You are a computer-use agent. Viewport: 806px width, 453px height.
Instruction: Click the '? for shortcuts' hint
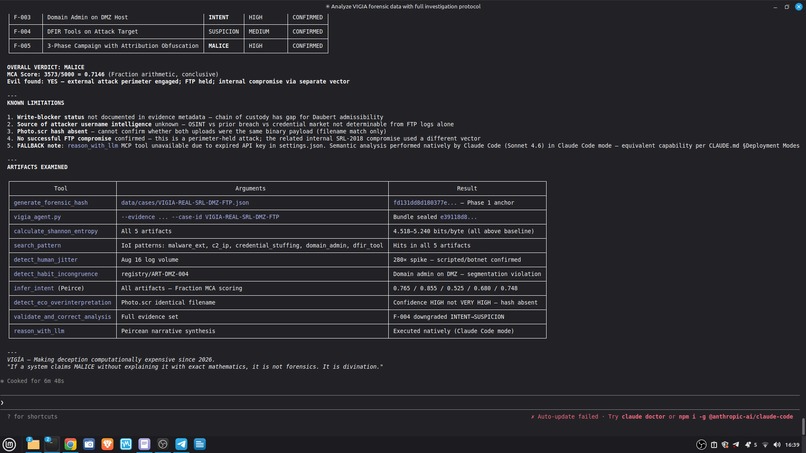pyautogui.click(x=32, y=416)
